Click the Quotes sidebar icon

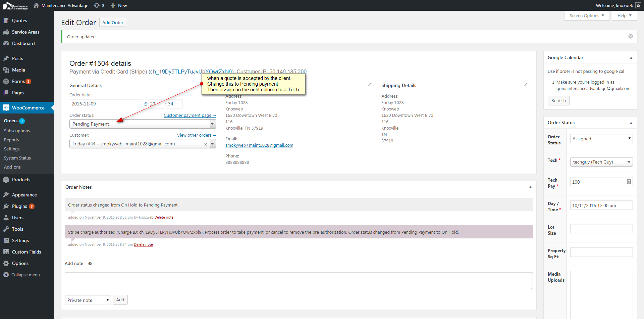coord(6,20)
